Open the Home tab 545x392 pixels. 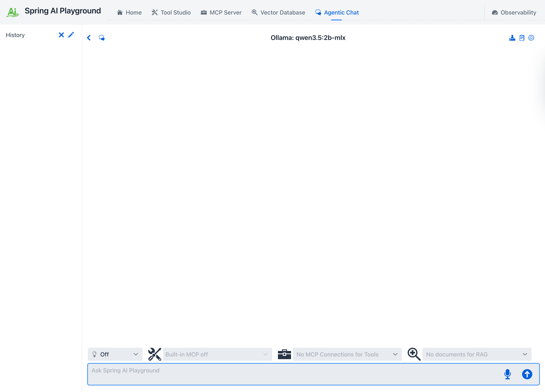click(x=129, y=13)
